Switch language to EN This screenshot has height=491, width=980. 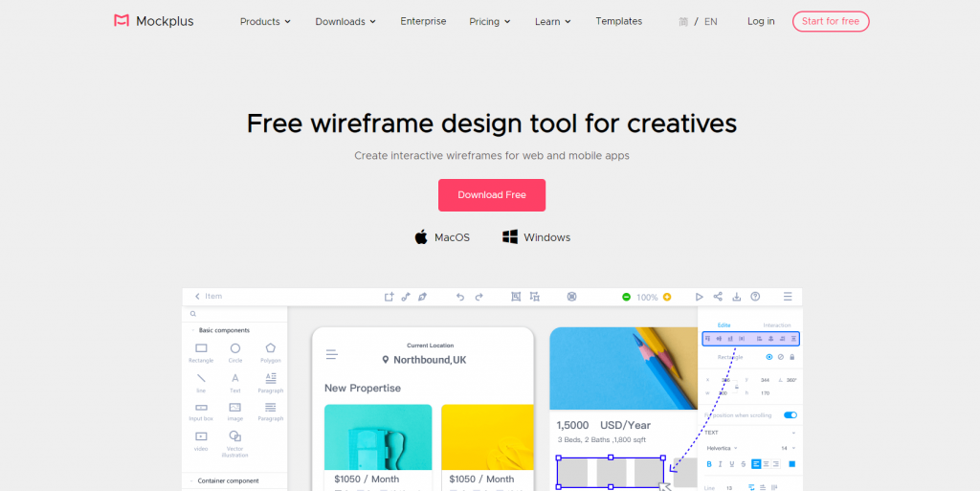pyautogui.click(x=711, y=21)
